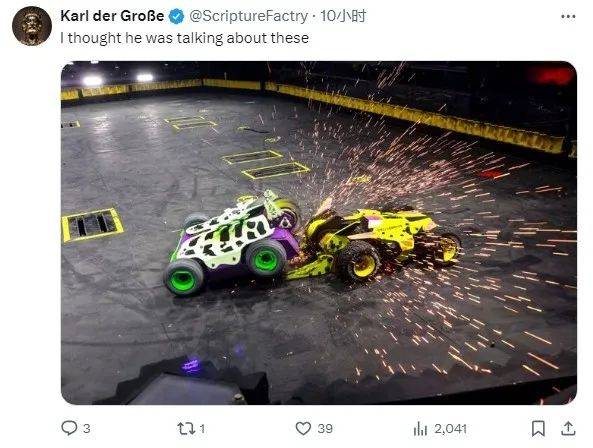Share the tweet via upload icon
Image resolution: width=593 pixels, height=448 pixels.
pyautogui.click(x=568, y=428)
